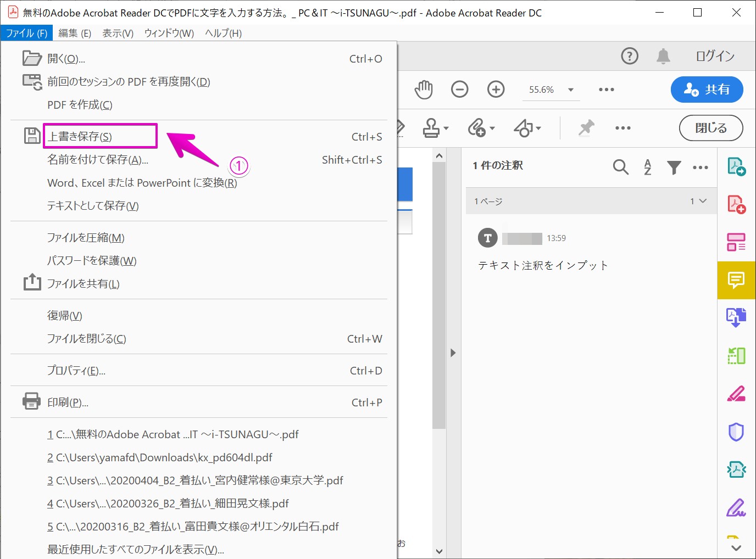Open stamp tool dropdown arrow
The width and height of the screenshot is (756, 559).
click(446, 128)
